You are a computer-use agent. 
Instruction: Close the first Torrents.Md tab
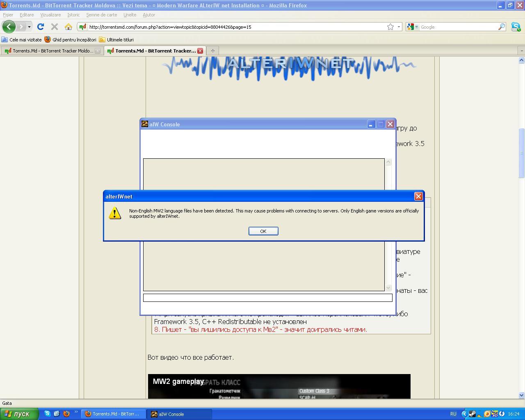click(98, 51)
